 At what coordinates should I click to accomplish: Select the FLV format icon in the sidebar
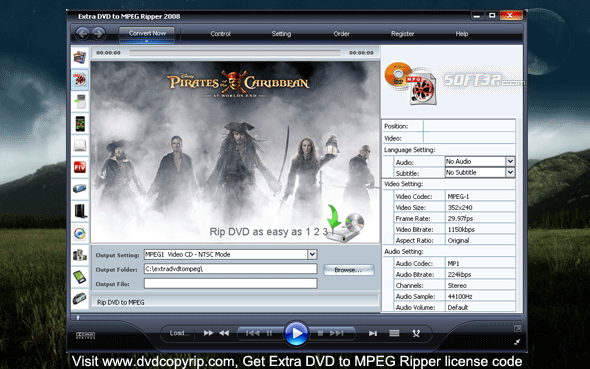point(80,167)
